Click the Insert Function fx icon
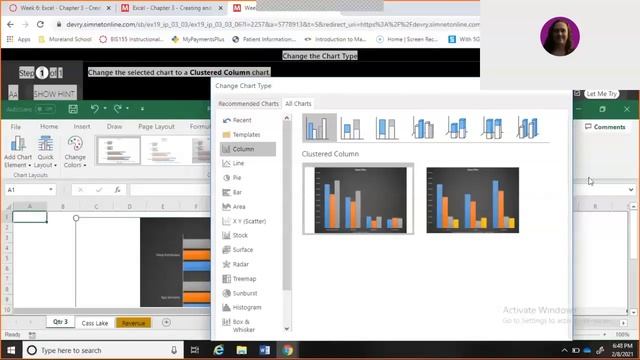The image size is (640, 360). pos(118,189)
